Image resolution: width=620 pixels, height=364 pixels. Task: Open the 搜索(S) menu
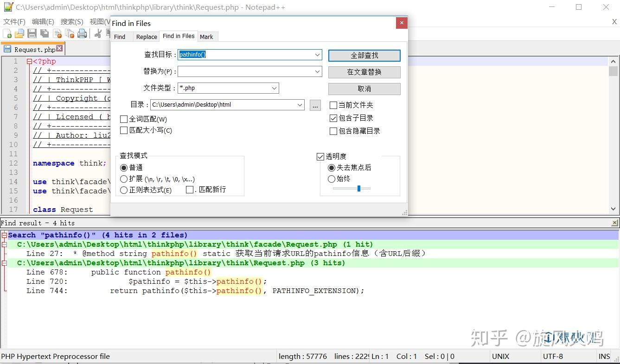pos(72,22)
